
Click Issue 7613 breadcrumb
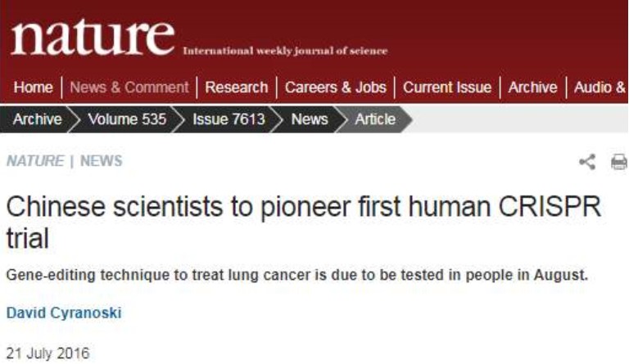[x=229, y=119]
